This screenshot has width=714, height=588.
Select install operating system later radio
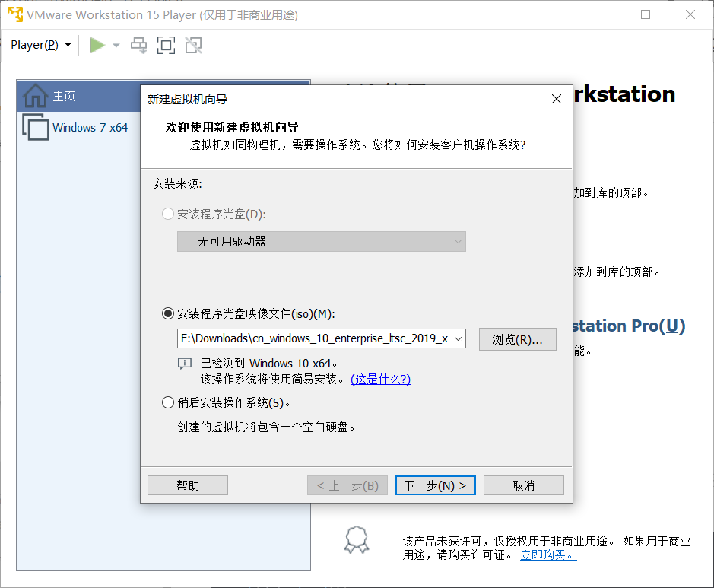click(168, 402)
